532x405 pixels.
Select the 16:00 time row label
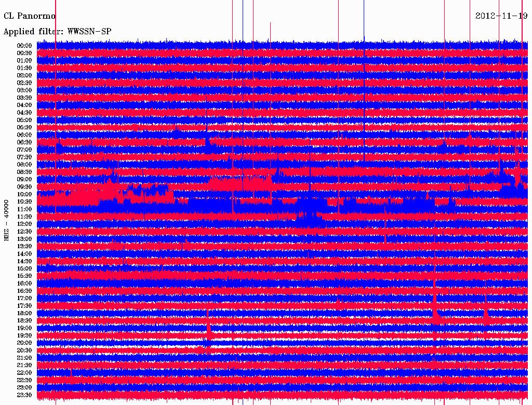click(x=24, y=283)
